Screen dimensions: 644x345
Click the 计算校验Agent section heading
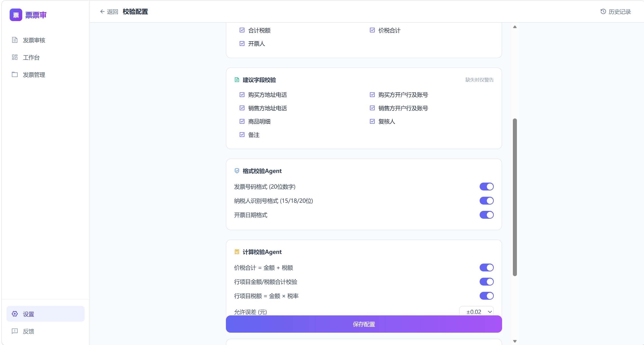point(262,252)
